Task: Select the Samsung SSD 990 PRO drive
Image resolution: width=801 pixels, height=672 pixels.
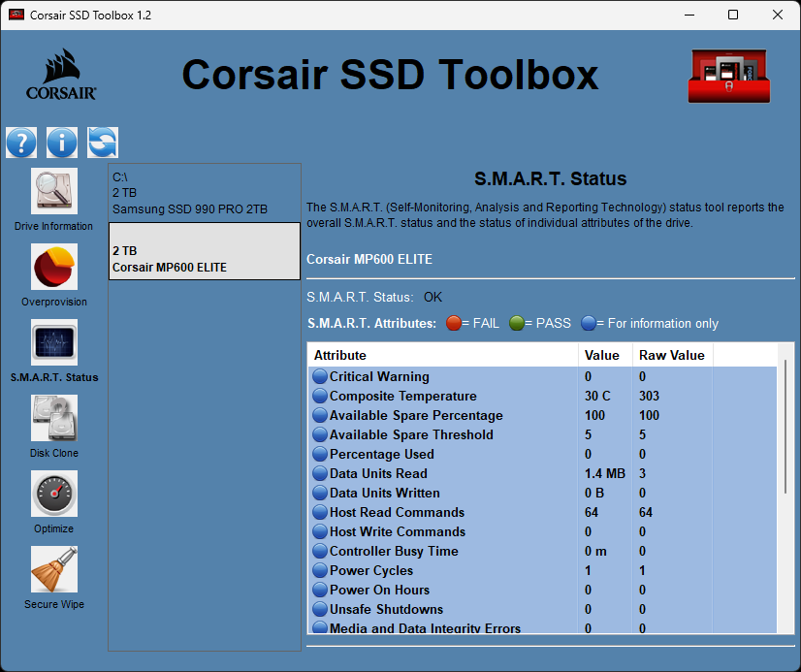Action: tap(204, 193)
